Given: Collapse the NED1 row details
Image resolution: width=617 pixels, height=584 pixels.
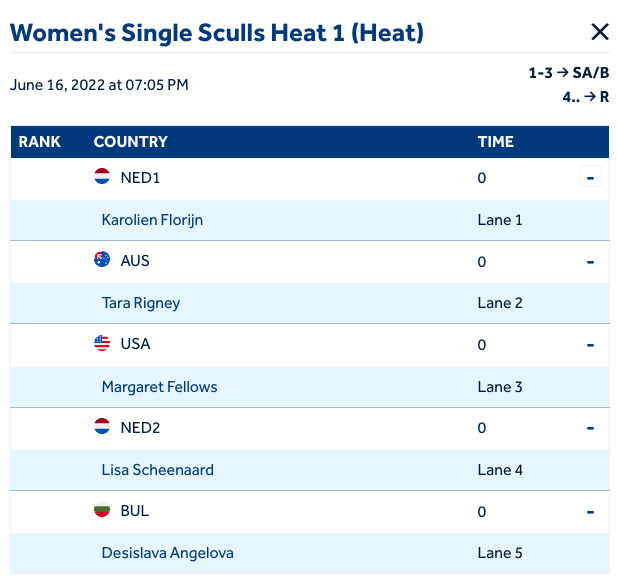Looking at the screenshot, I should [x=590, y=178].
